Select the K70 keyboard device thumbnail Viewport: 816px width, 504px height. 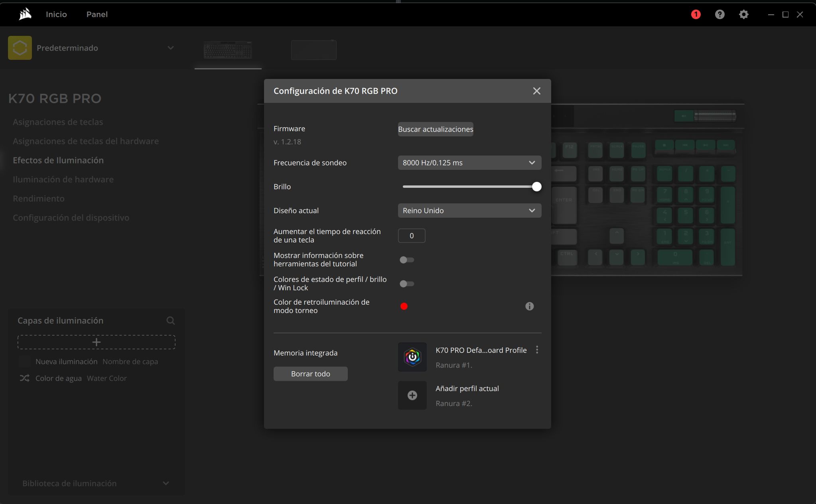(x=228, y=50)
